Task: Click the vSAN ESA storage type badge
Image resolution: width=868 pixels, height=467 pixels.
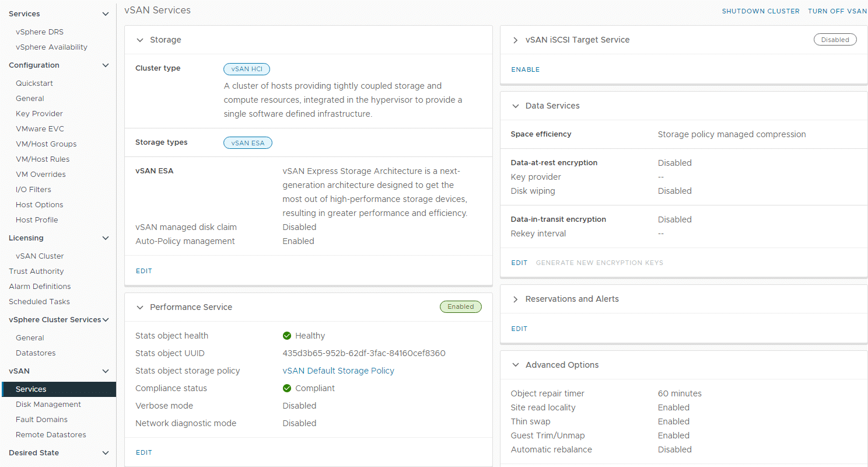Action: 248,143
